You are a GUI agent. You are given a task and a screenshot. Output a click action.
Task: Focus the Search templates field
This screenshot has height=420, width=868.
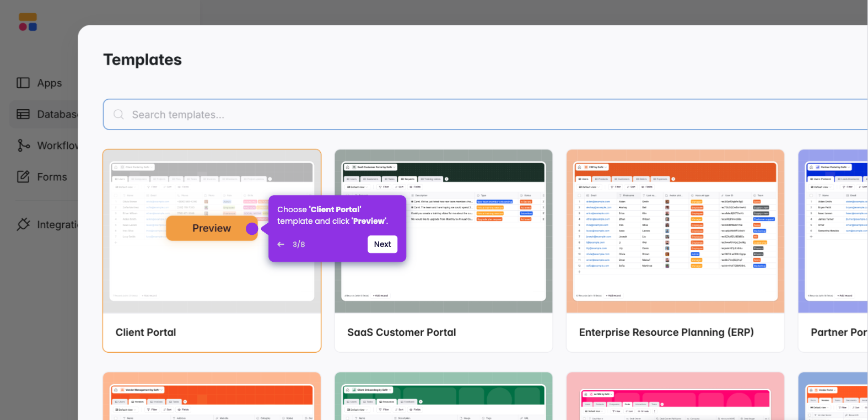485,115
